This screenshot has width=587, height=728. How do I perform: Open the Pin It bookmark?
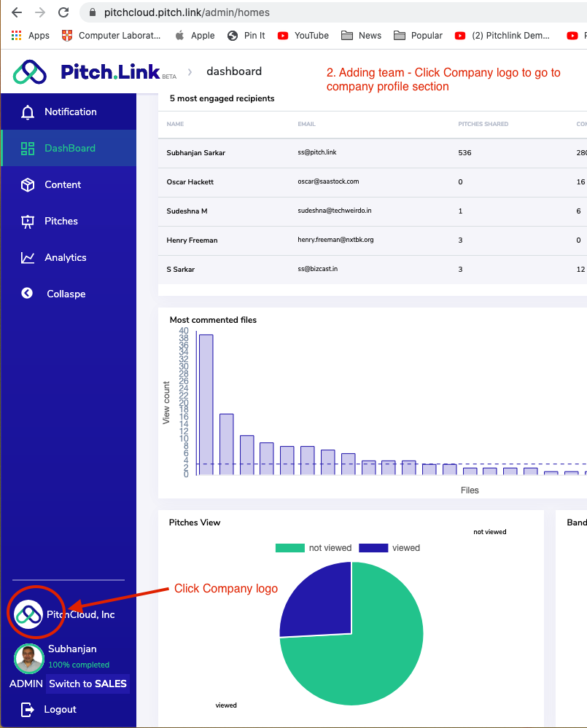246,35
